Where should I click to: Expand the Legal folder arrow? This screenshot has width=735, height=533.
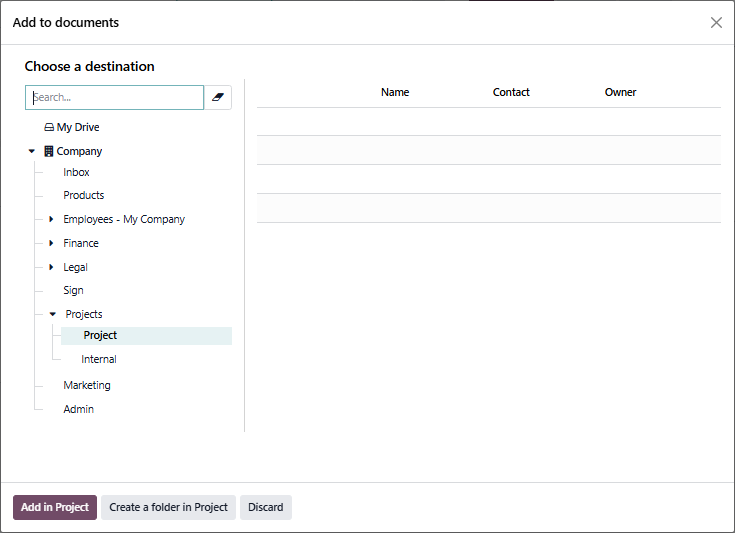pos(51,267)
